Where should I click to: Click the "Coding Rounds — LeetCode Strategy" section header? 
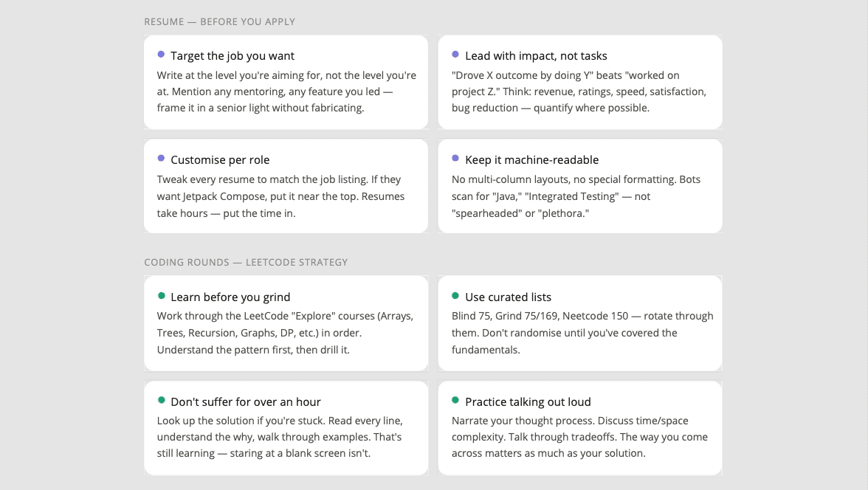246,263
